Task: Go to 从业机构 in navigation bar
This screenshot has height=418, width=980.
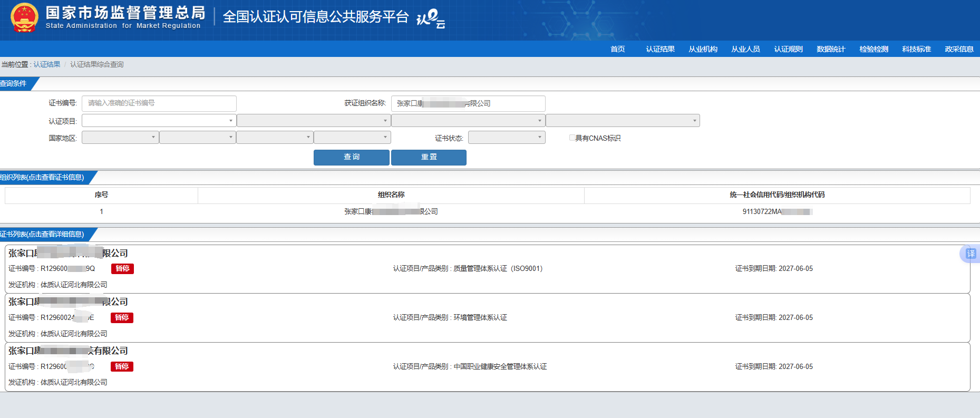Action: 703,49
